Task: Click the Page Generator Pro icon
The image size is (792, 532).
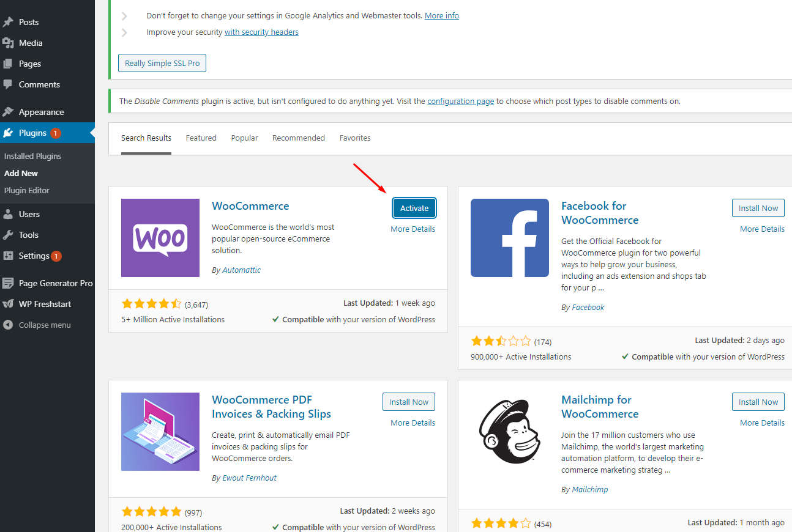Action: point(8,283)
